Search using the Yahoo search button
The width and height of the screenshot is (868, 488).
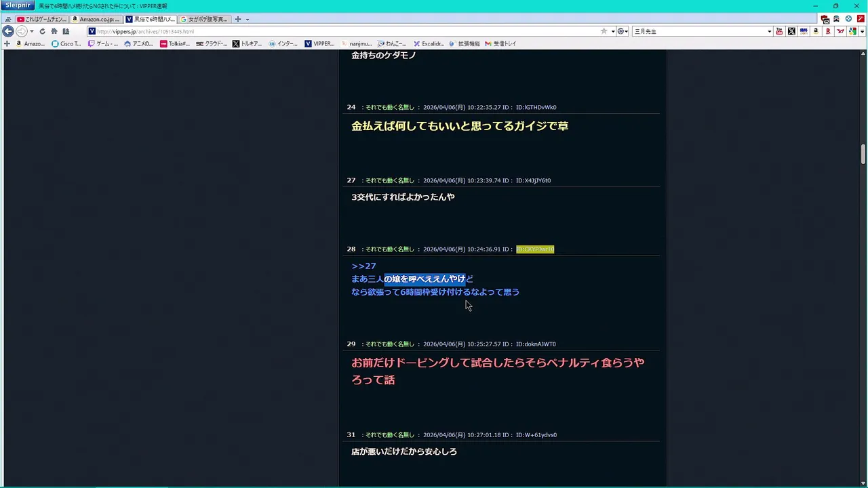pyautogui.click(x=841, y=31)
